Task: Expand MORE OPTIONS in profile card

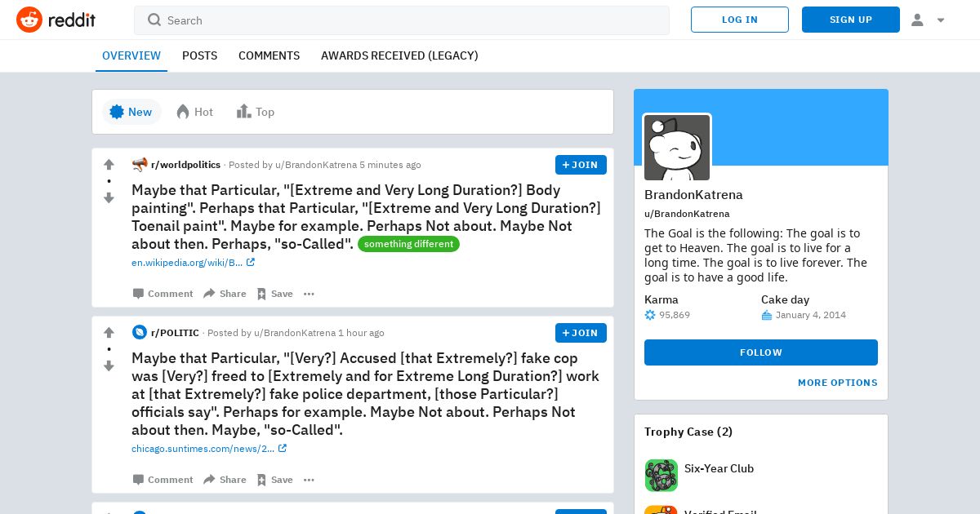Action: tap(838, 383)
